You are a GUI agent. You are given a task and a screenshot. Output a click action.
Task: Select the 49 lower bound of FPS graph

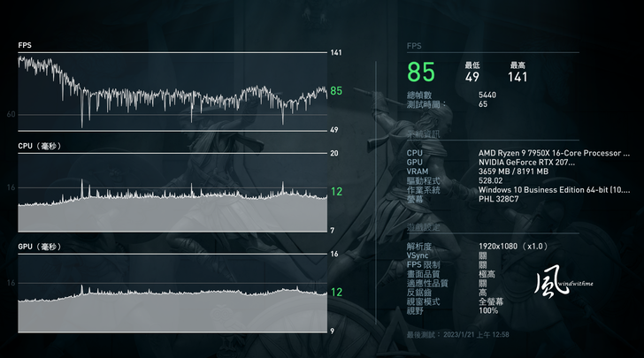point(334,130)
